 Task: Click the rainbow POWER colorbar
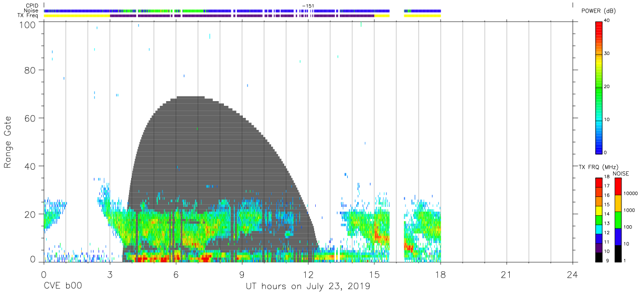[x=599, y=87]
